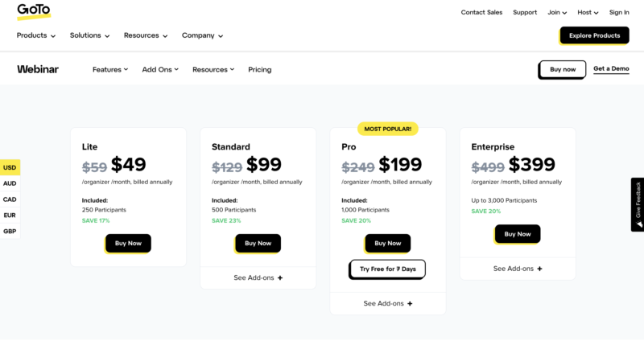Go to the Pricing tab

coord(259,69)
